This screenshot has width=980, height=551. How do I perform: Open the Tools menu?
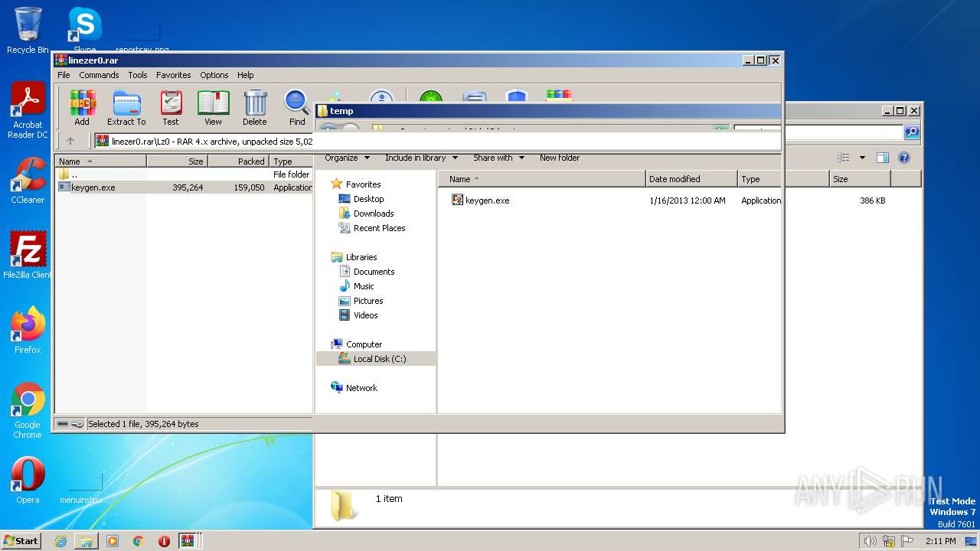138,75
